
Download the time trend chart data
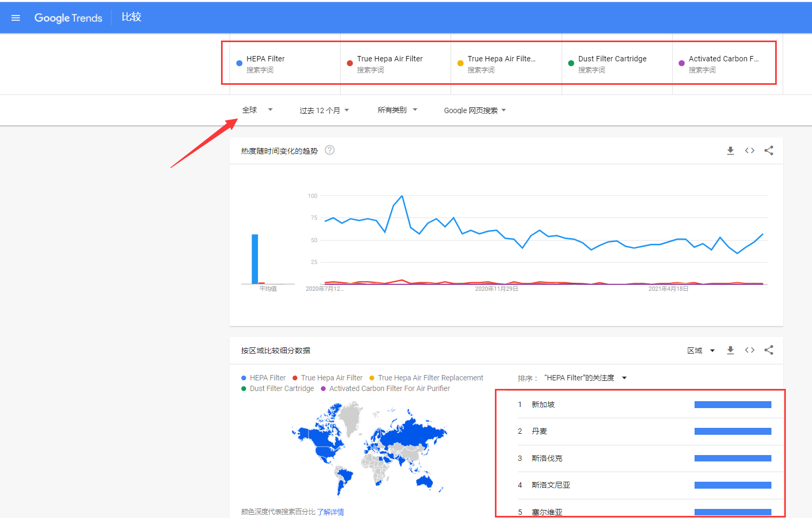point(730,150)
